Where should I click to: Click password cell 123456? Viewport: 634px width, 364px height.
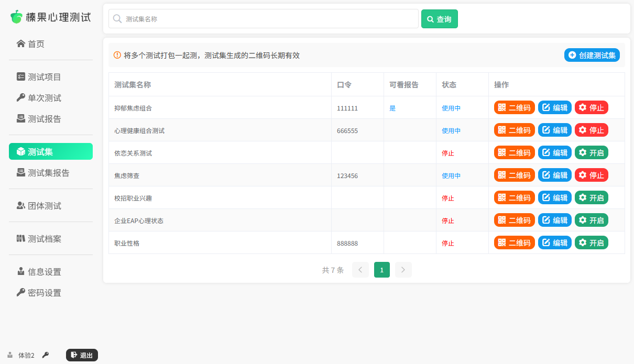pos(347,175)
